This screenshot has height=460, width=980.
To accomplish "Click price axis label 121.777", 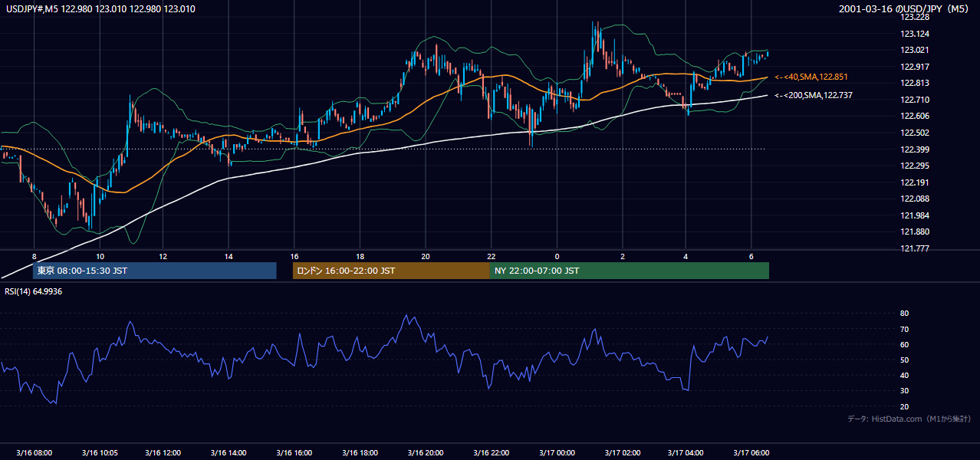I will coord(916,248).
